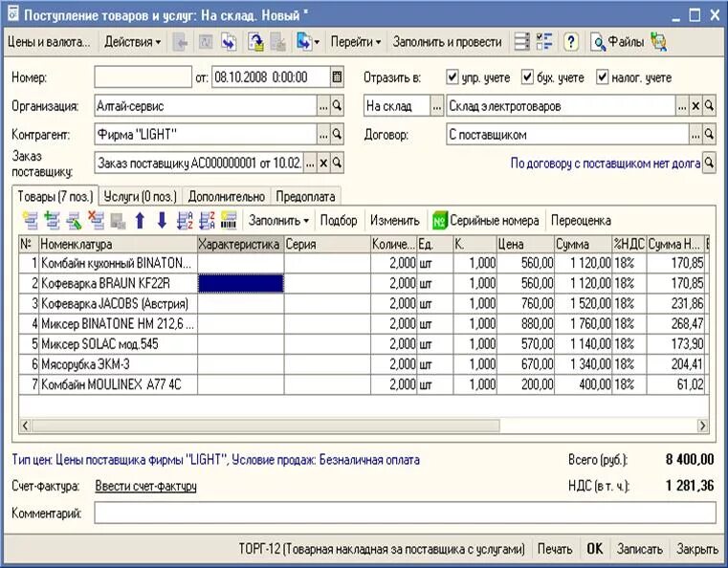The image size is (728, 568).
Task: Click the Переоценка button
Action: [581, 221]
